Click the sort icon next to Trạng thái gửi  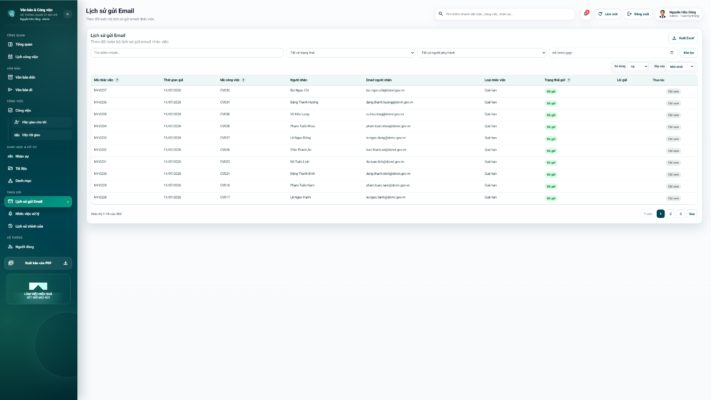tap(569, 80)
